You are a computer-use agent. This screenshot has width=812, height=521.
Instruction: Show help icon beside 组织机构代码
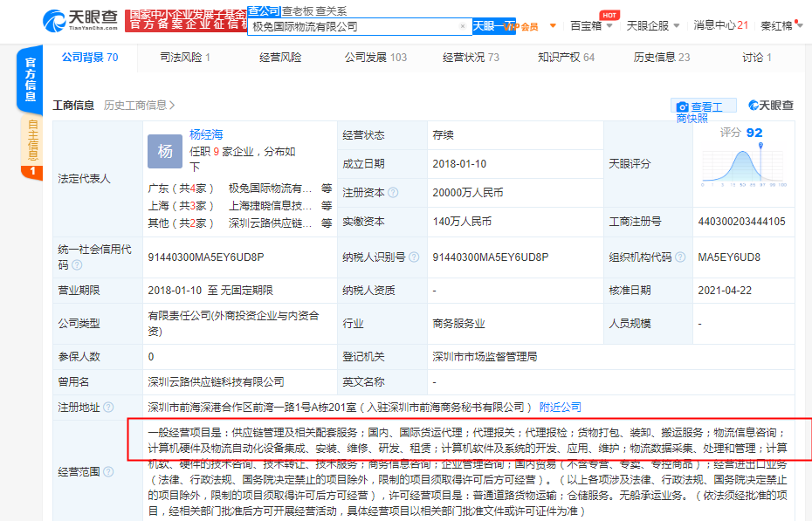[680, 257]
